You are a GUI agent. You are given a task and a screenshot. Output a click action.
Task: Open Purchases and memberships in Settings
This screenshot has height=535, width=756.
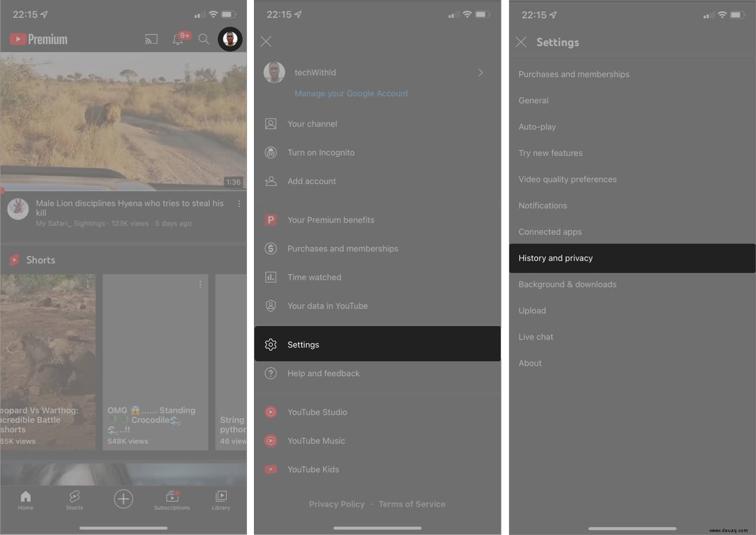[x=632, y=74]
